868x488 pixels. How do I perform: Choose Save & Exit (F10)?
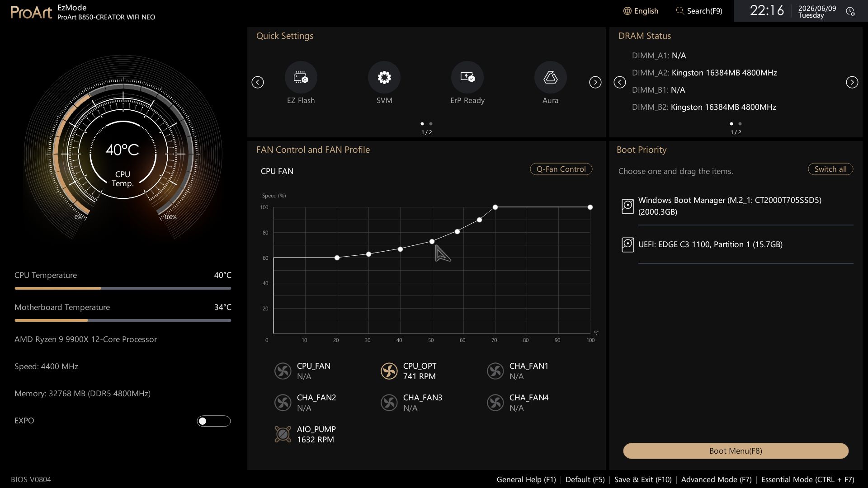pos(643,479)
